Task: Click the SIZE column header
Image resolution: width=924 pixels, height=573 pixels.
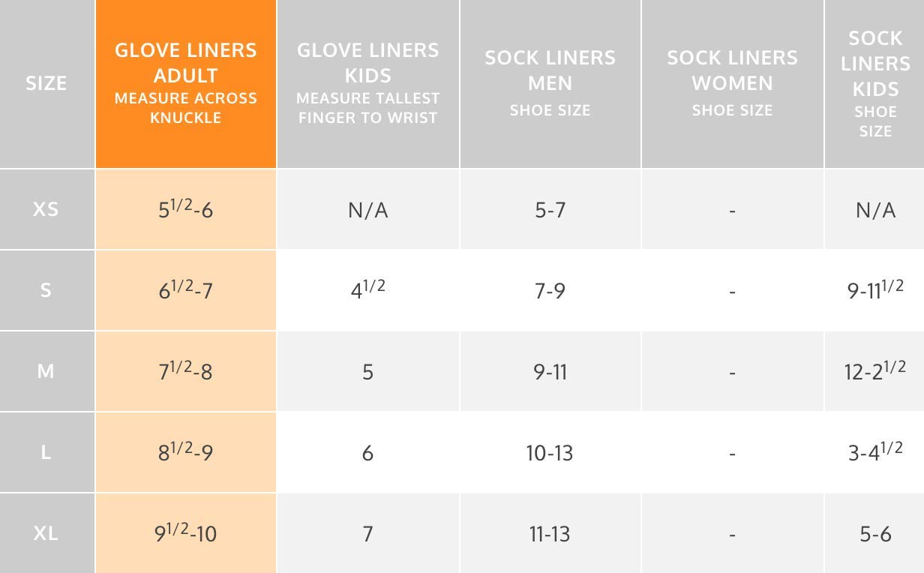Action: [46, 83]
